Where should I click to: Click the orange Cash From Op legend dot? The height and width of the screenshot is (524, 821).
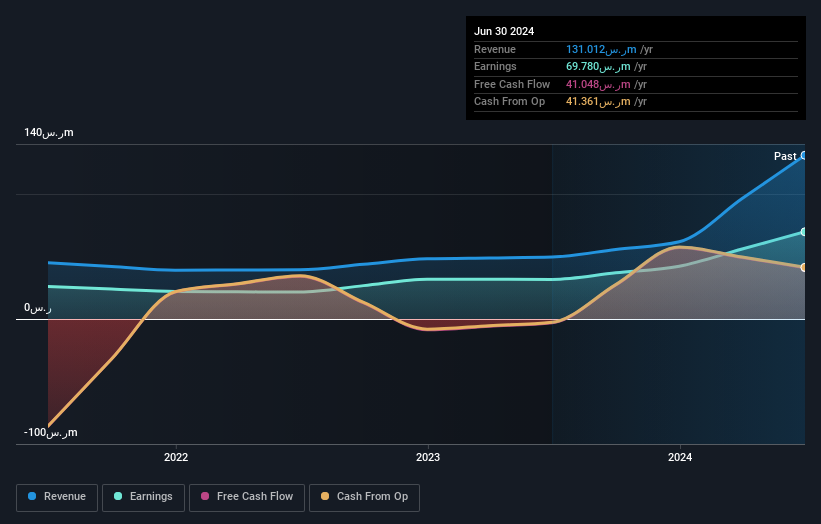(x=325, y=496)
